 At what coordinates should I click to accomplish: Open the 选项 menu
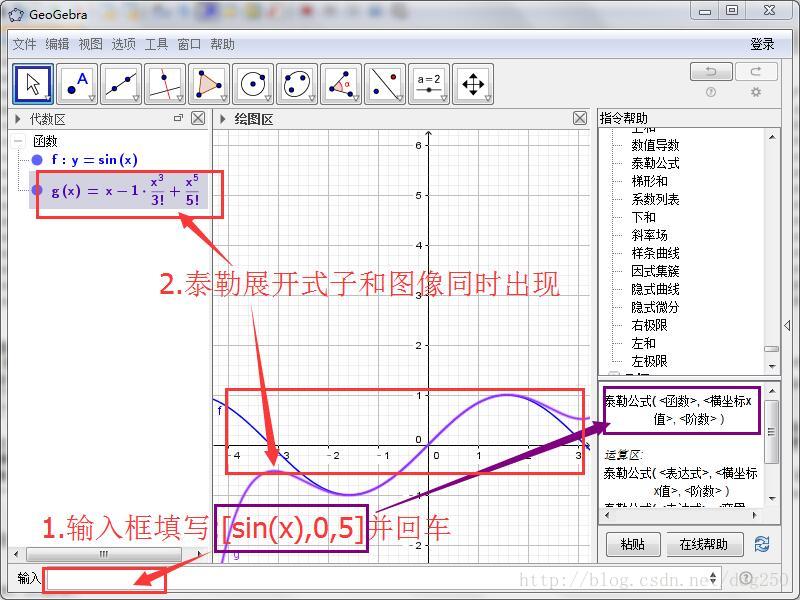pyautogui.click(x=123, y=44)
